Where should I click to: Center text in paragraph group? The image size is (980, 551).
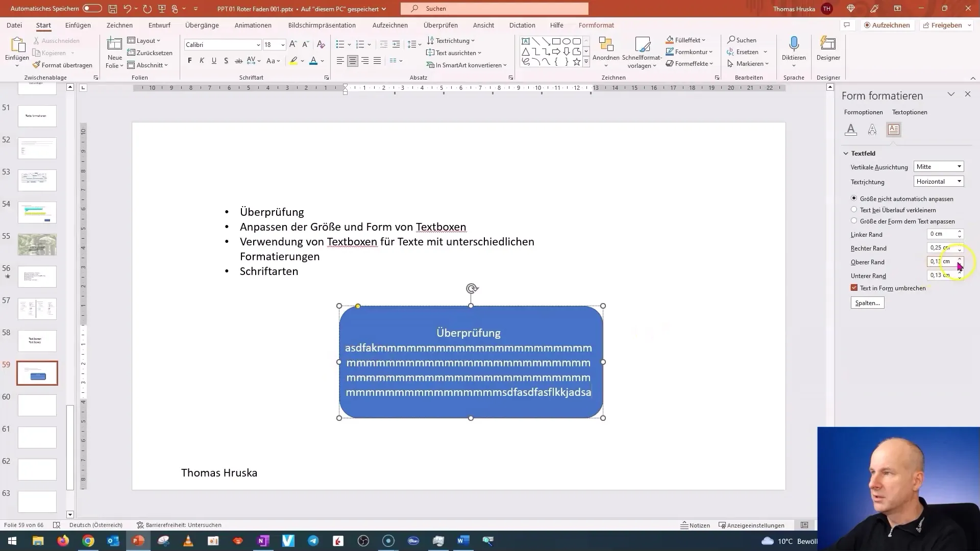(x=353, y=61)
